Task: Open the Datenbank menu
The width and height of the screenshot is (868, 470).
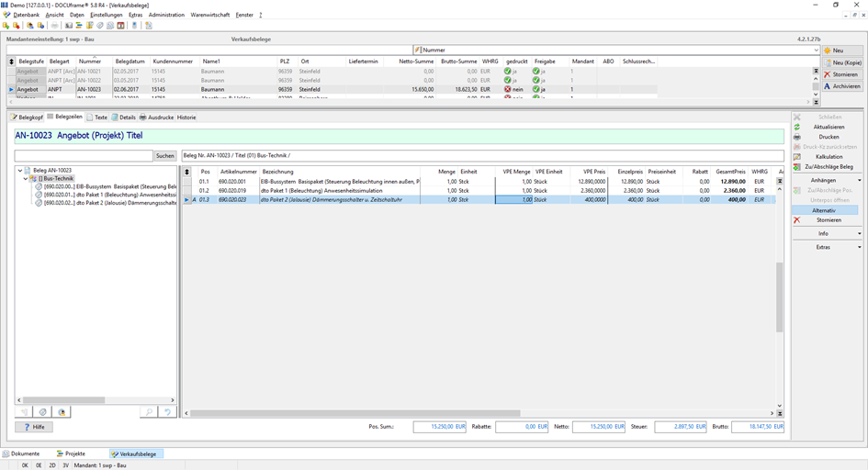Action: click(26, 15)
